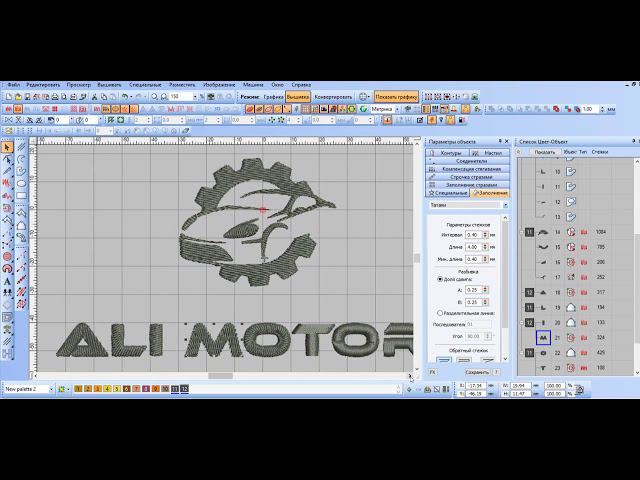Adjust the A offset spinner

[x=485, y=290]
